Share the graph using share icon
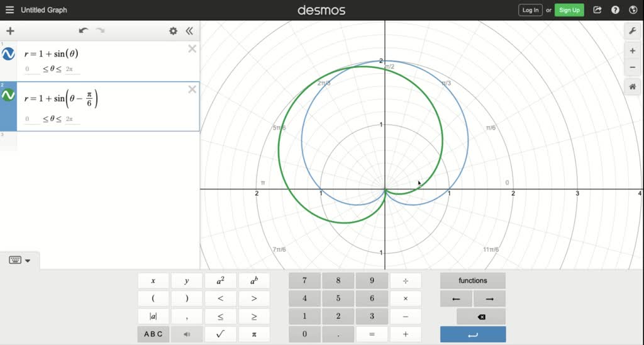This screenshot has width=644, height=345. (597, 10)
